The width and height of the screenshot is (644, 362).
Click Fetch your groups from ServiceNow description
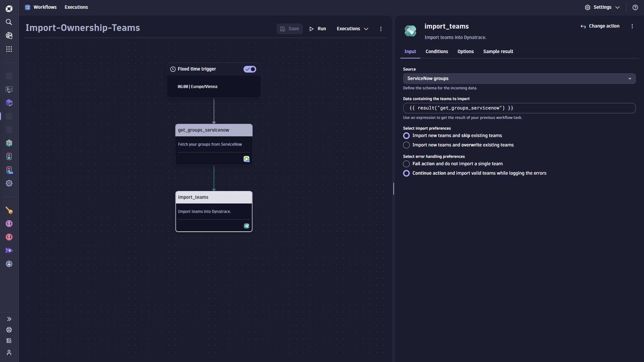tap(210, 144)
